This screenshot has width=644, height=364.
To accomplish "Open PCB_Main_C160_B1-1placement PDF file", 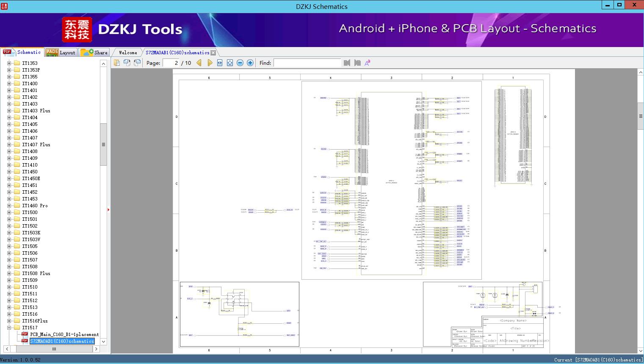I will coord(64,334).
